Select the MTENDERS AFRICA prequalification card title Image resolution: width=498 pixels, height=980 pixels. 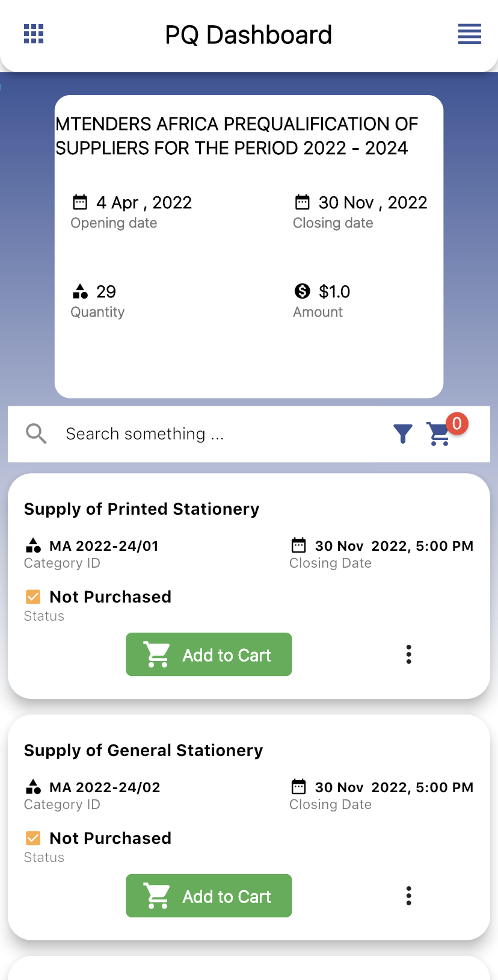[x=237, y=136]
